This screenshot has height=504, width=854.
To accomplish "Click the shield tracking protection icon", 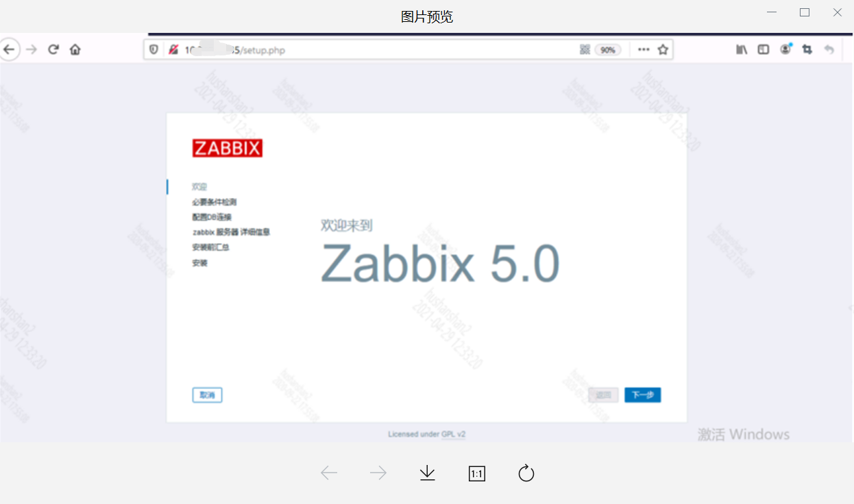I will pyautogui.click(x=154, y=49).
